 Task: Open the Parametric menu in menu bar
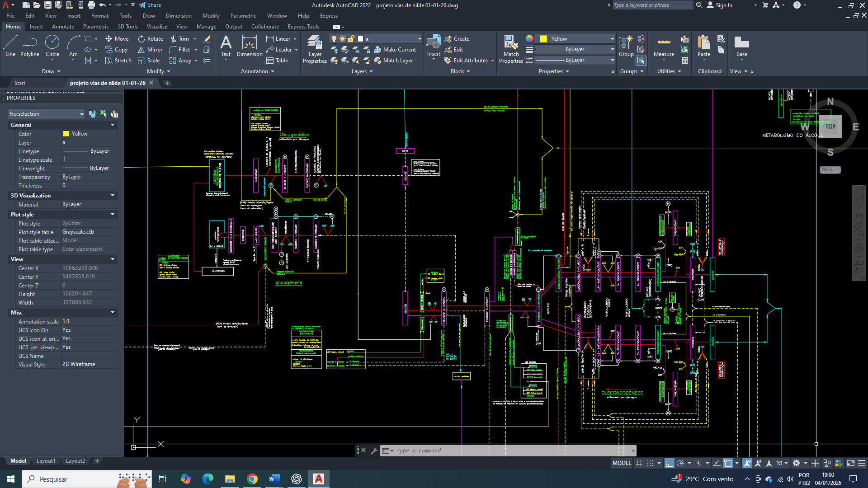pyautogui.click(x=243, y=16)
